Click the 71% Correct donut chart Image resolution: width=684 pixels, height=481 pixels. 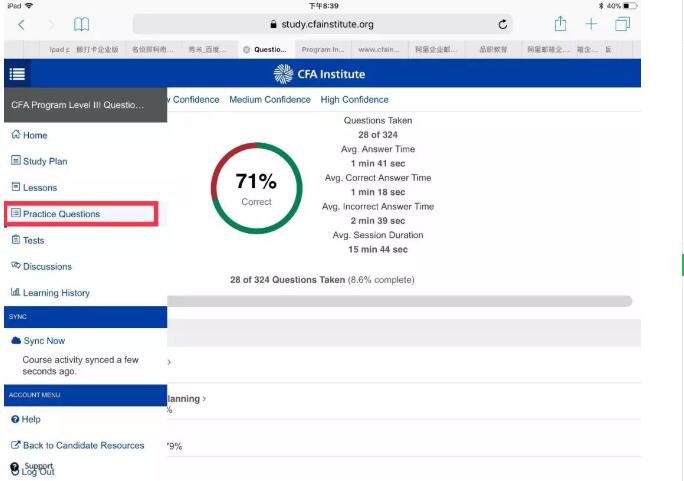coord(256,188)
